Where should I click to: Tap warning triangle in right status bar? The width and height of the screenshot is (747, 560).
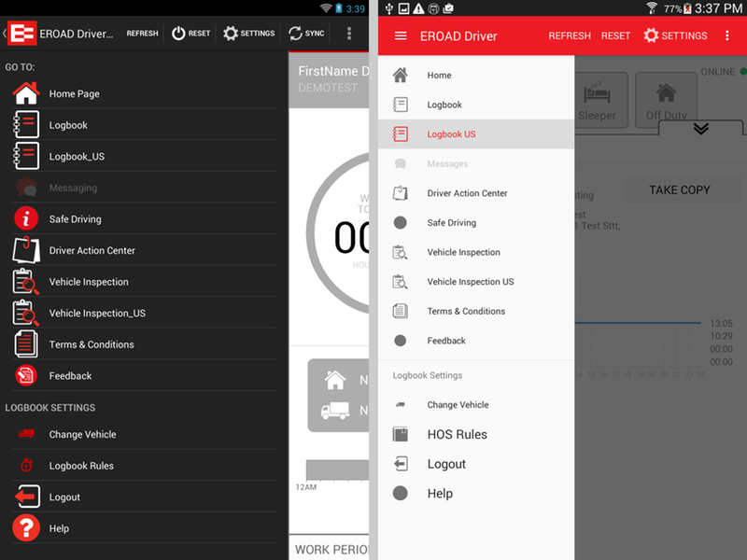tap(418, 8)
